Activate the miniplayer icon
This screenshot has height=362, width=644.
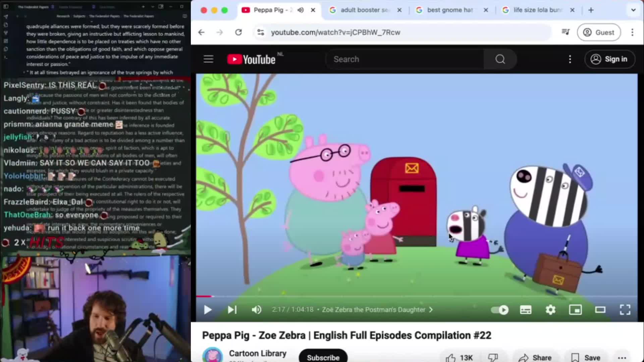pyautogui.click(x=576, y=310)
